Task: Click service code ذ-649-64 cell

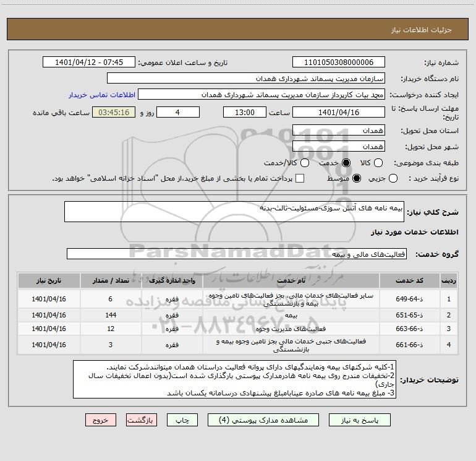Action: pos(409,299)
